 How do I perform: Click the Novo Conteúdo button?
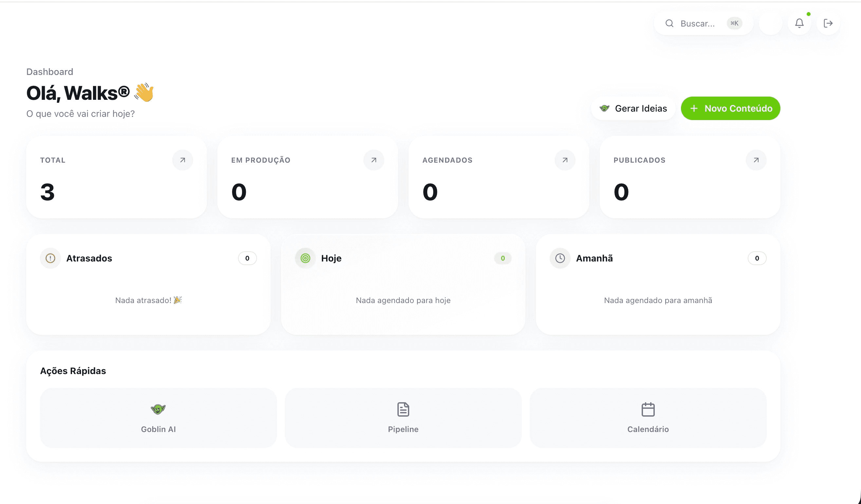coord(730,109)
